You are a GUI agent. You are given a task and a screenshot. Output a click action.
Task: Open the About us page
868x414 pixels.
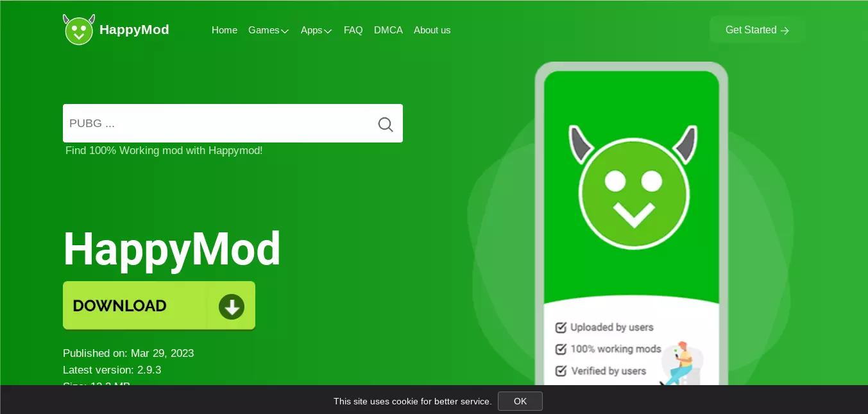tap(432, 30)
